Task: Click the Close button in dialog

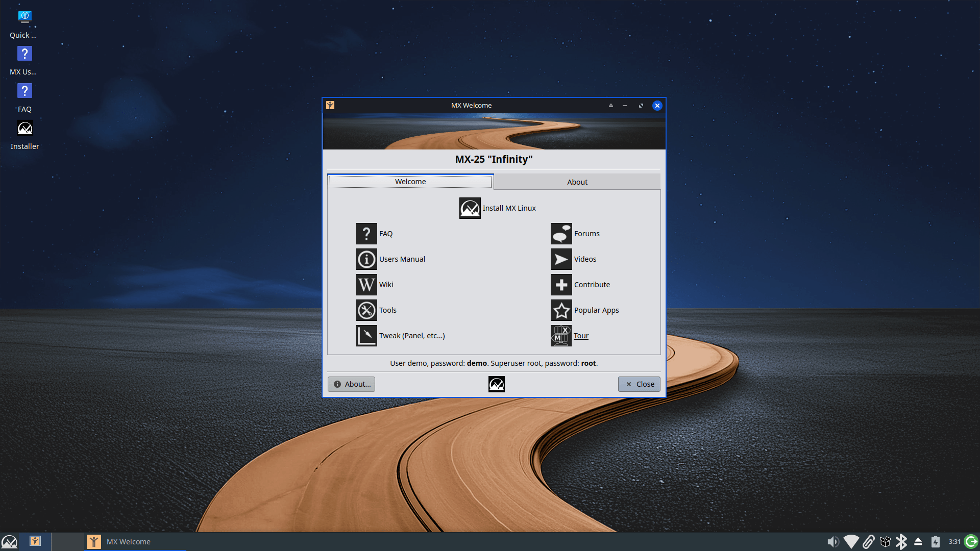Action: (639, 384)
